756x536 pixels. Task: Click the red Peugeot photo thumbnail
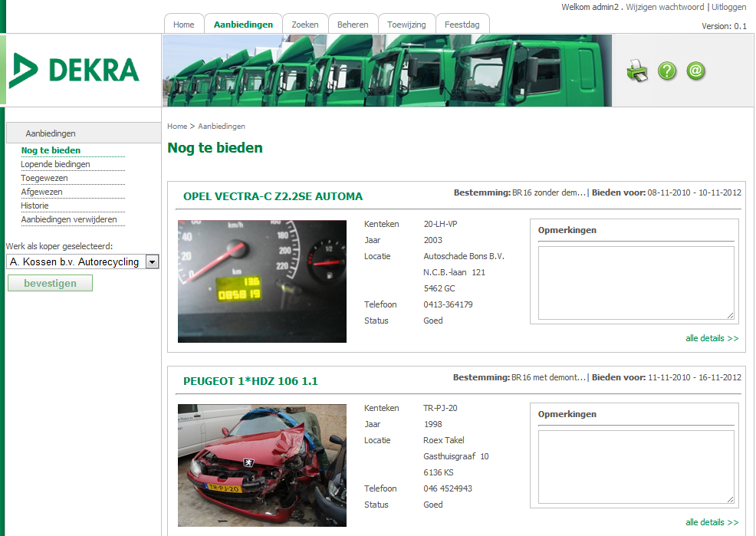261,465
